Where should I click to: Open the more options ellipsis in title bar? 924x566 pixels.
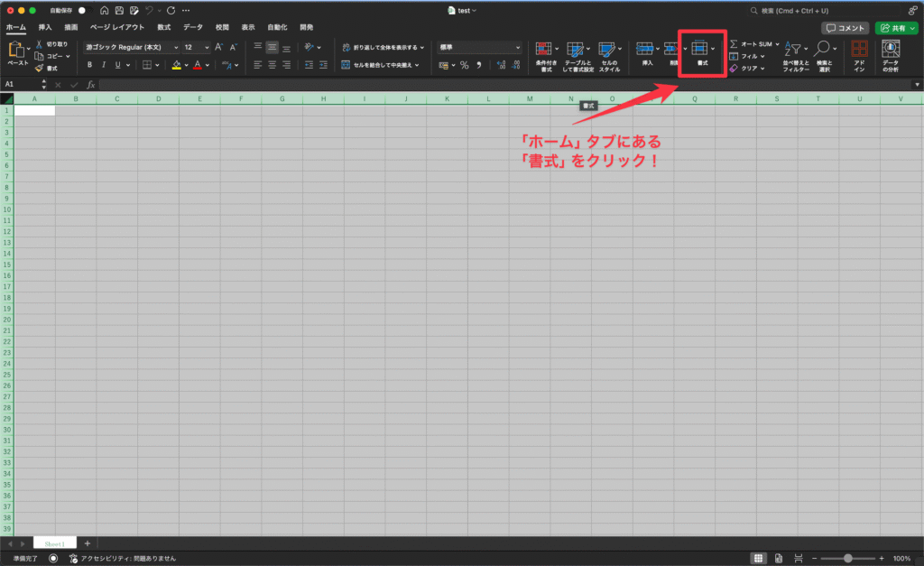pyautogui.click(x=186, y=11)
